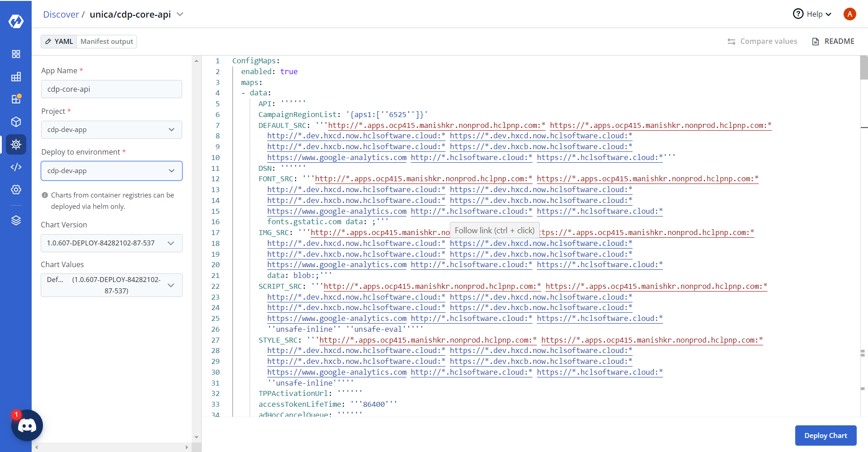Click the question mark help icon
Screen dimensions: 868x452
798,14
